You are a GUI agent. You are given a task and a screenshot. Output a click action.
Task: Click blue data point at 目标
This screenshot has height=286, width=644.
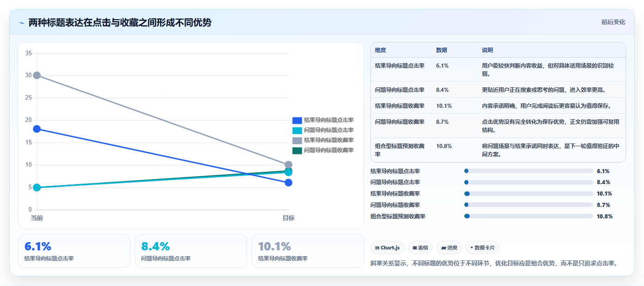[289, 183]
